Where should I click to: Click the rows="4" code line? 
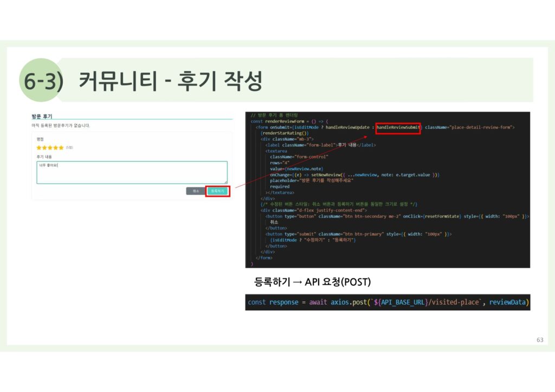tap(280, 163)
